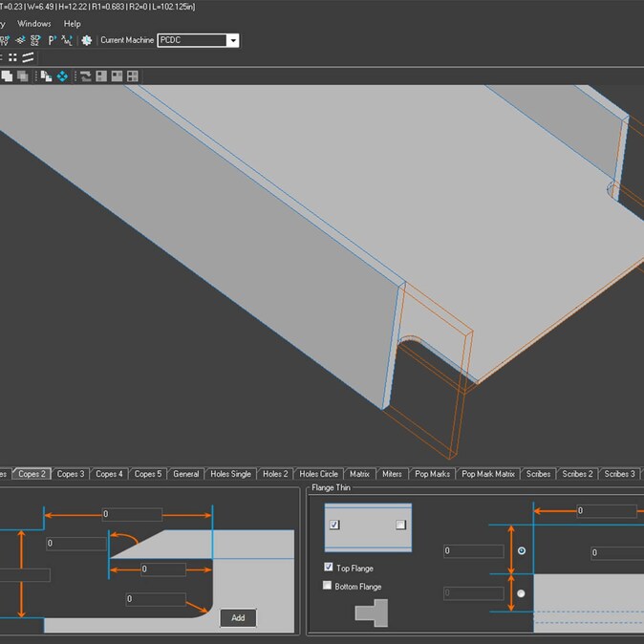Click the four-dot grid toolbar icon
The width and height of the screenshot is (644, 644).
click(12, 57)
